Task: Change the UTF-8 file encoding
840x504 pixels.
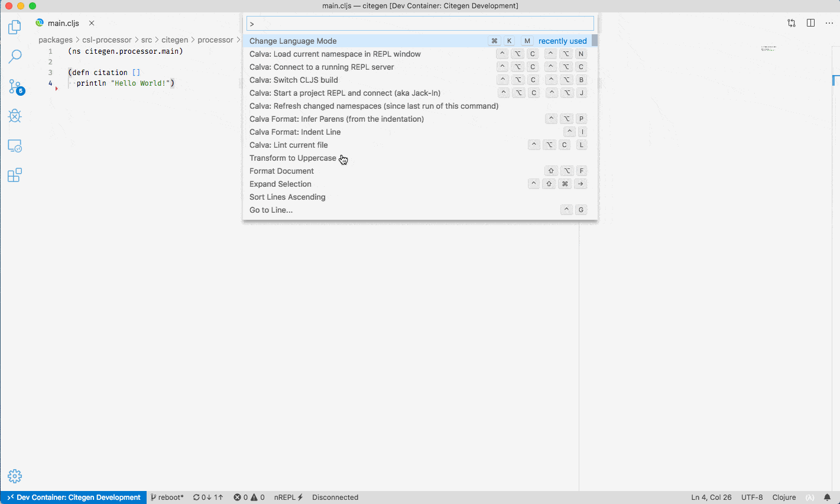Action: click(x=752, y=498)
